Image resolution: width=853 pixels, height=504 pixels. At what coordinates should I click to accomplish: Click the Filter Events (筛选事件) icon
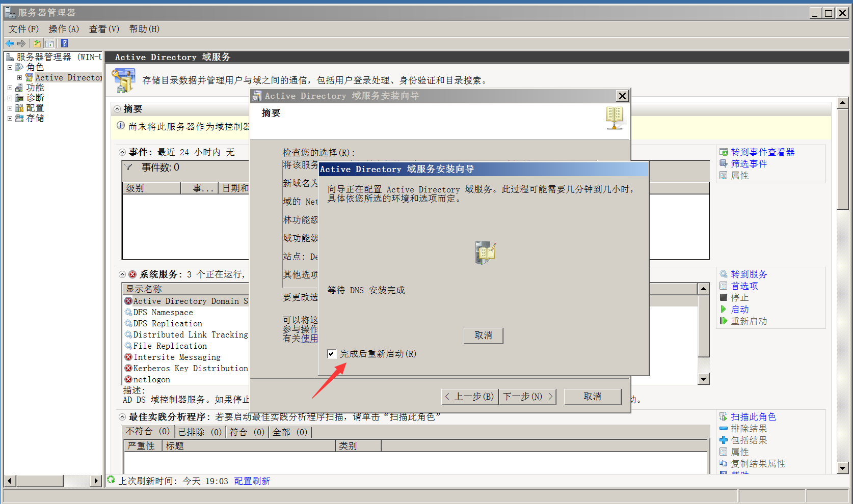pyautogui.click(x=724, y=163)
